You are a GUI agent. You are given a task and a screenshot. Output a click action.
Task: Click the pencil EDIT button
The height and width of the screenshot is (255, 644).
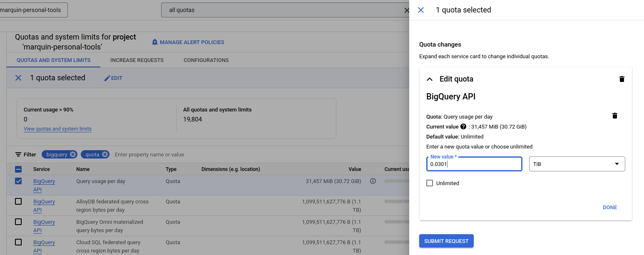(113, 78)
